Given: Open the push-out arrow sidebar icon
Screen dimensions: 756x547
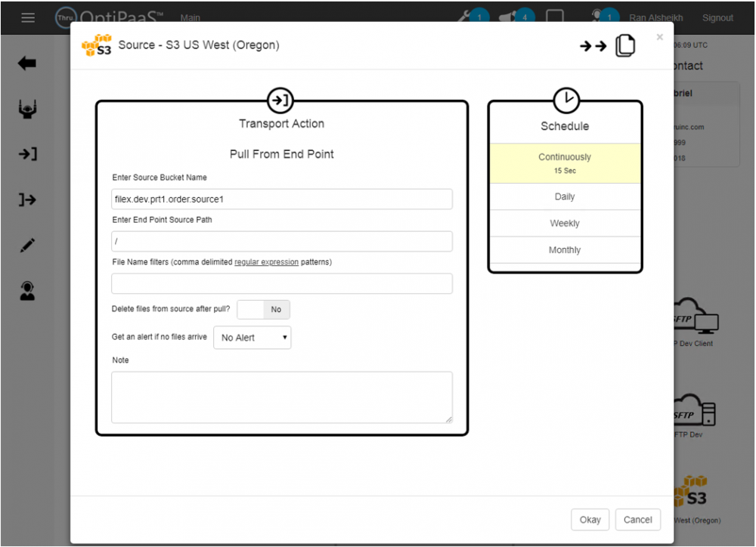Looking at the screenshot, I should (28, 199).
